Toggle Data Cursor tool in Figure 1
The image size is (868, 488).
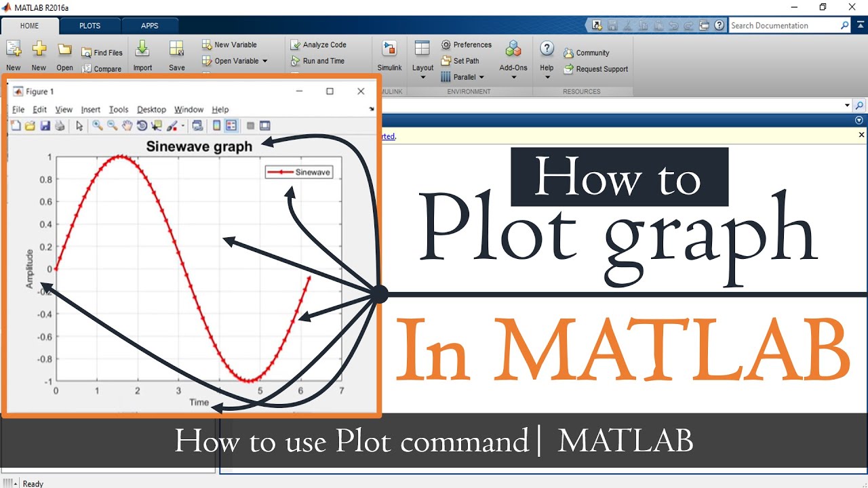tap(157, 125)
